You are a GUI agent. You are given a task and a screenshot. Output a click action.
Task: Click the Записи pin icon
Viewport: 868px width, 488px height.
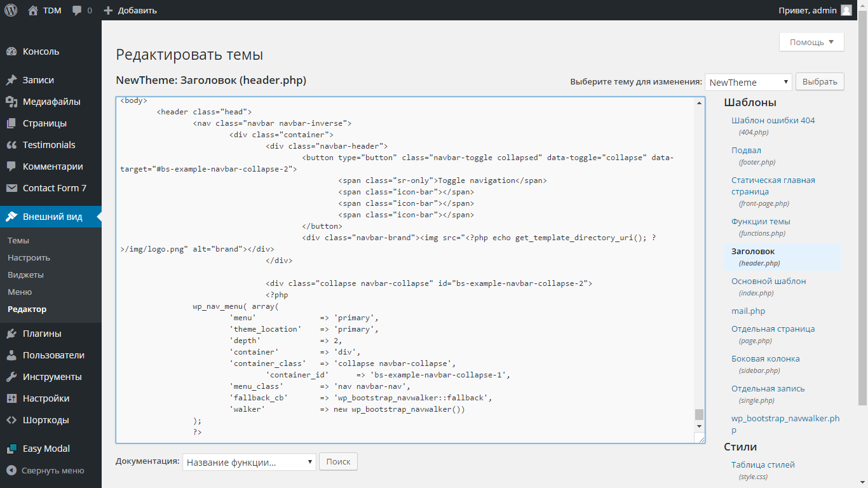(11, 80)
